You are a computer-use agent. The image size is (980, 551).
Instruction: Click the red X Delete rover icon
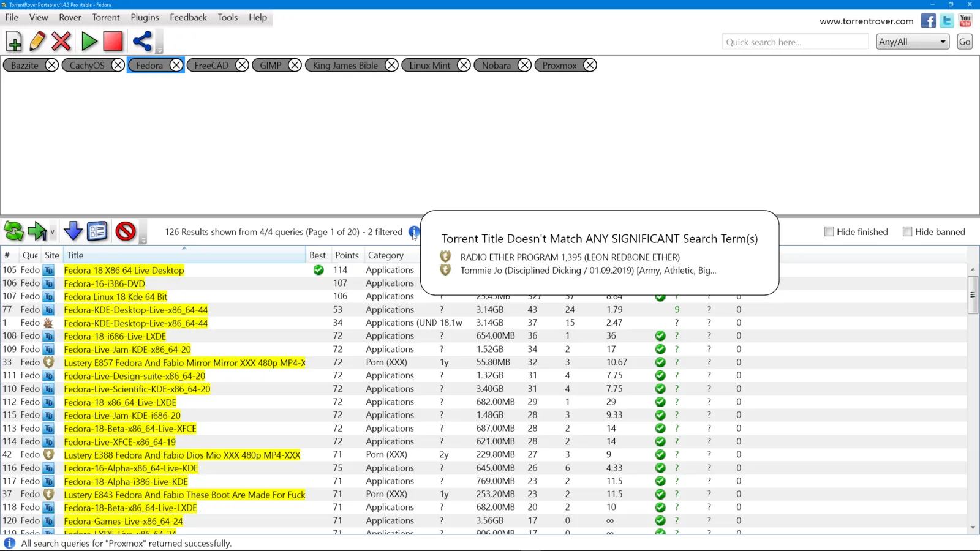[x=61, y=42]
